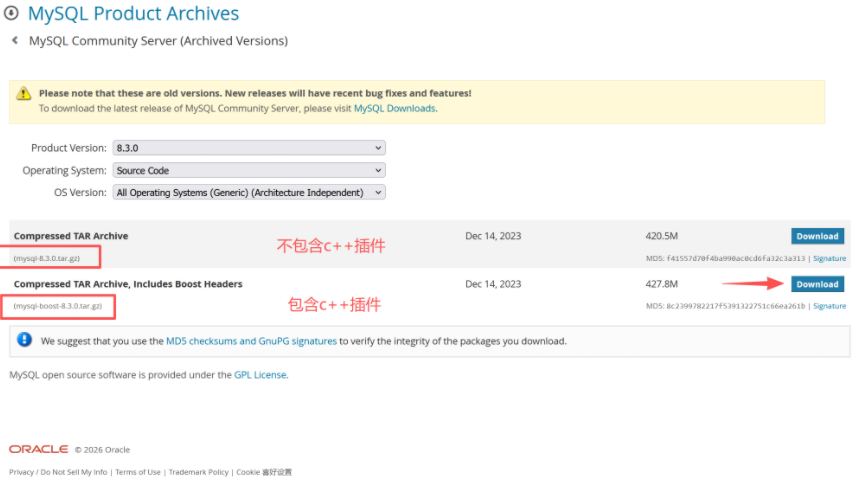The height and width of the screenshot is (485, 860).
Task: Click the MySQL Product Archives heading
Action: click(x=133, y=13)
